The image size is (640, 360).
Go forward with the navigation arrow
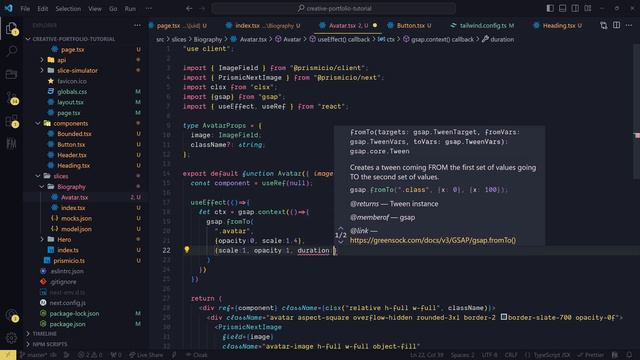point(202,9)
